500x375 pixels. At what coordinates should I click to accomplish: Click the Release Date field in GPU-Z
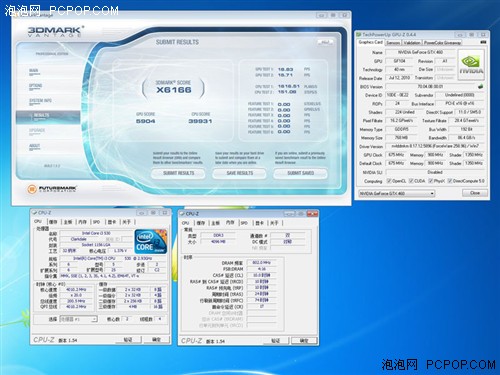click(x=399, y=78)
